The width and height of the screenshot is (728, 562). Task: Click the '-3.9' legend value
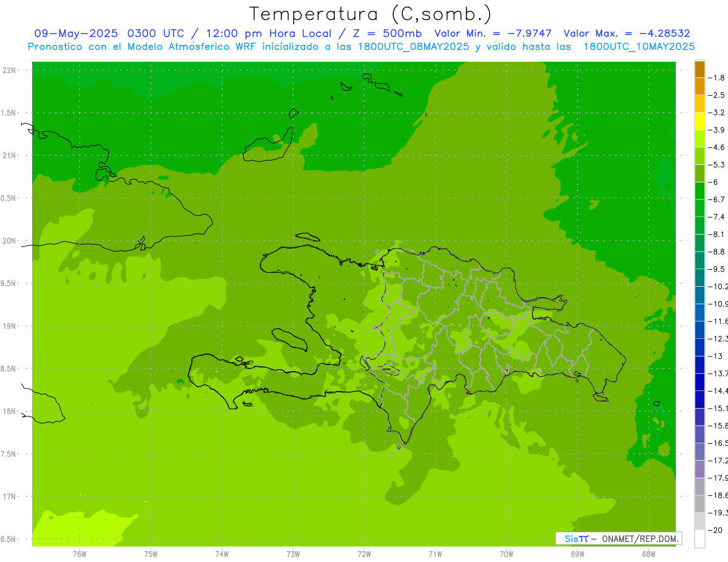click(x=716, y=130)
